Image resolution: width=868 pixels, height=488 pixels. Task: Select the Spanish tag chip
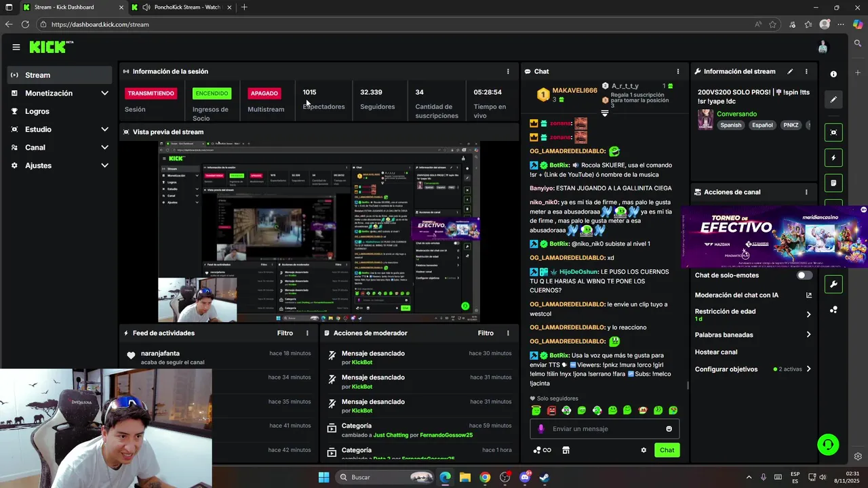[x=731, y=125]
